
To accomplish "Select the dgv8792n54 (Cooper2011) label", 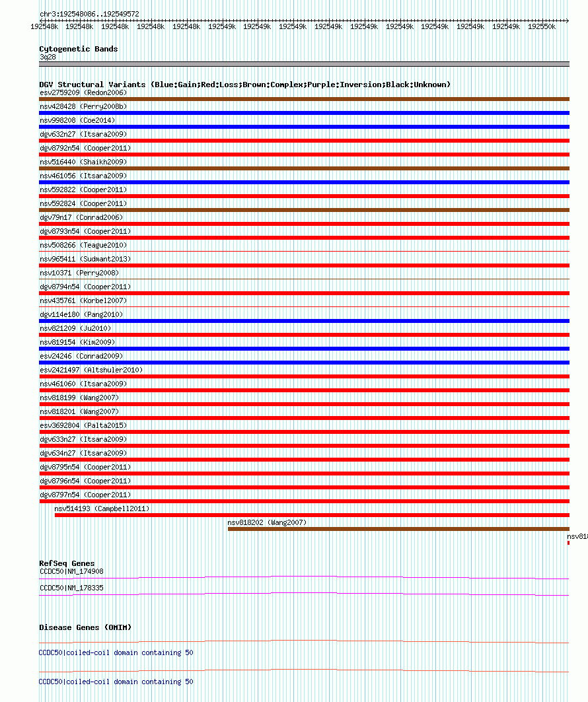I will pyautogui.click(x=85, y=148).
